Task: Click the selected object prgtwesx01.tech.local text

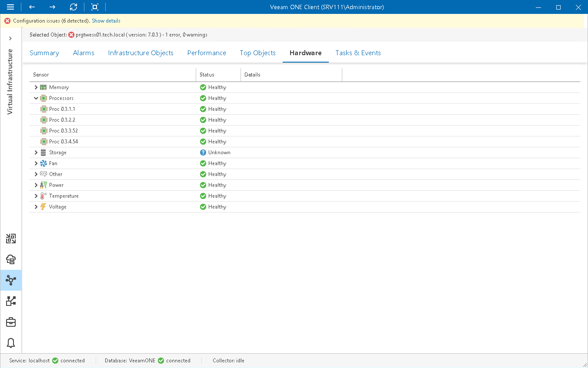Action: [x=100, y=35]
